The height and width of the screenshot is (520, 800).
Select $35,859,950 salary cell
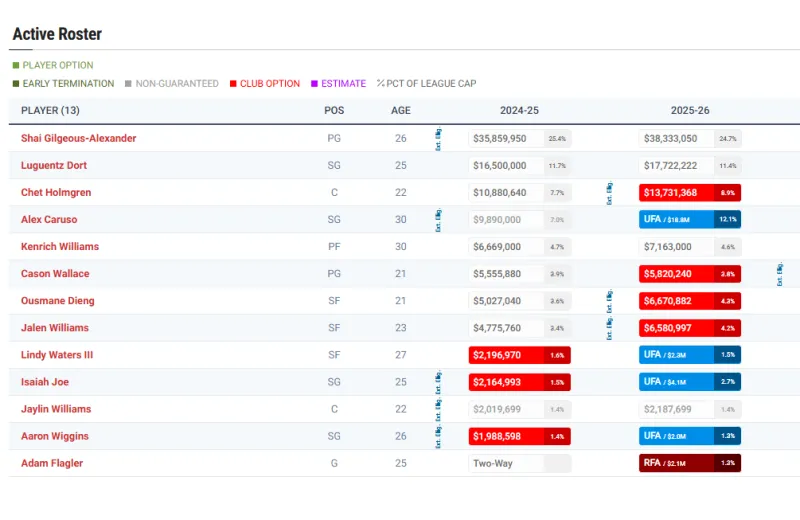point(519,138)
